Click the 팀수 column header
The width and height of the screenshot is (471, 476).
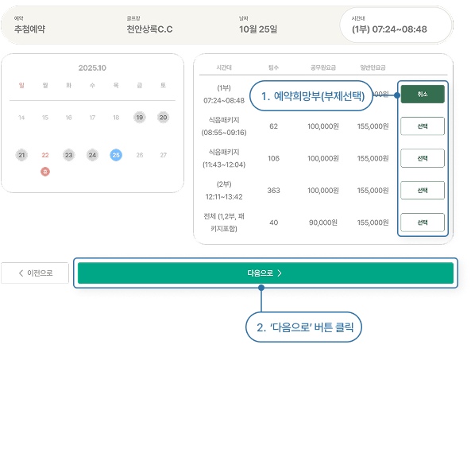click(273, 68)
